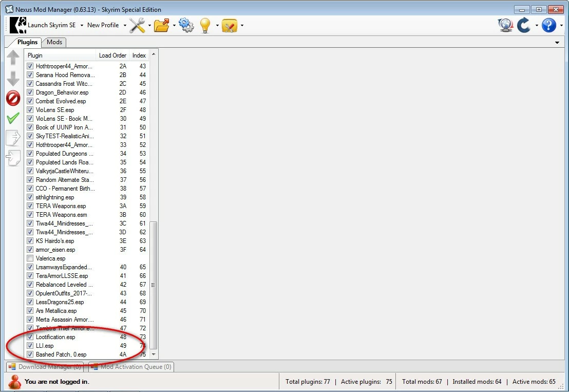Image resolution: width=569 pixels, height=392 pixels.
Task: Expand the lightbulb tips dropdown arrow
Action: [217, 25]
